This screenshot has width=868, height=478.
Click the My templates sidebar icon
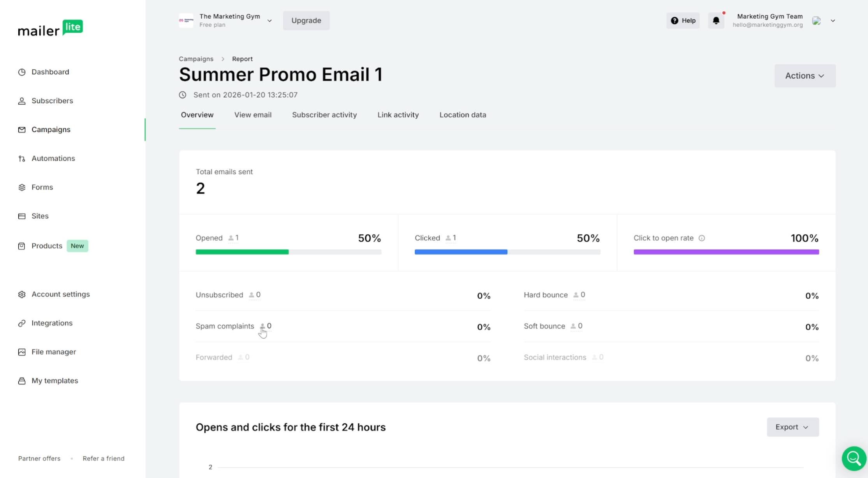(21, 380)
